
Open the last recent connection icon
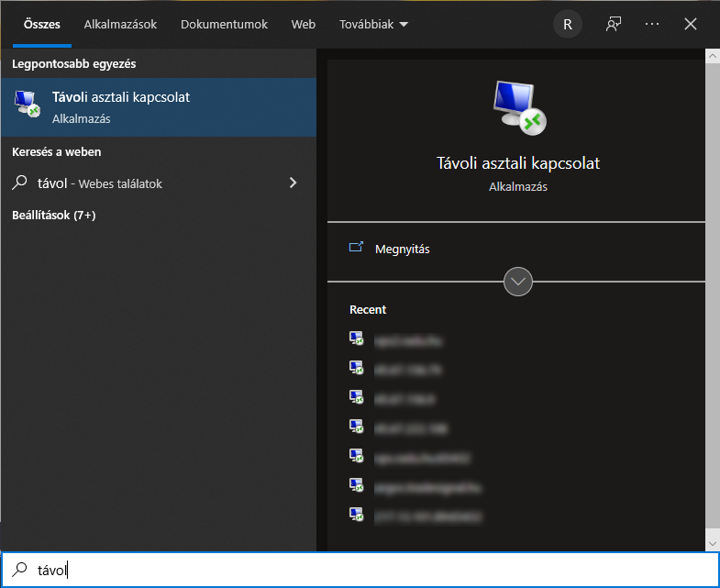click(x=356, y=515)
